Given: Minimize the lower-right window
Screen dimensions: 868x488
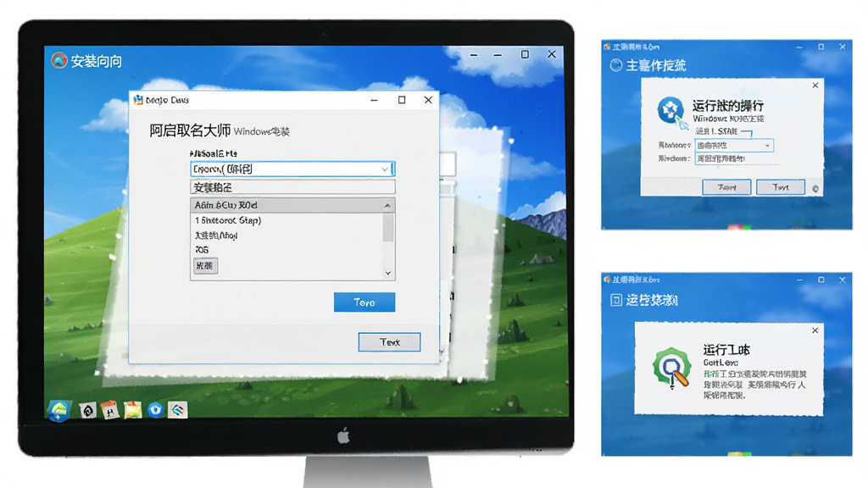Looking at the screenshot, I should pyautogui.click(x=799, y=280).
